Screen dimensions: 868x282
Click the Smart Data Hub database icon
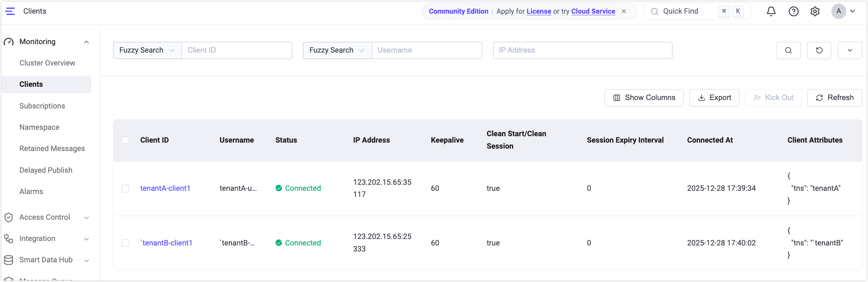click(9, 260)
